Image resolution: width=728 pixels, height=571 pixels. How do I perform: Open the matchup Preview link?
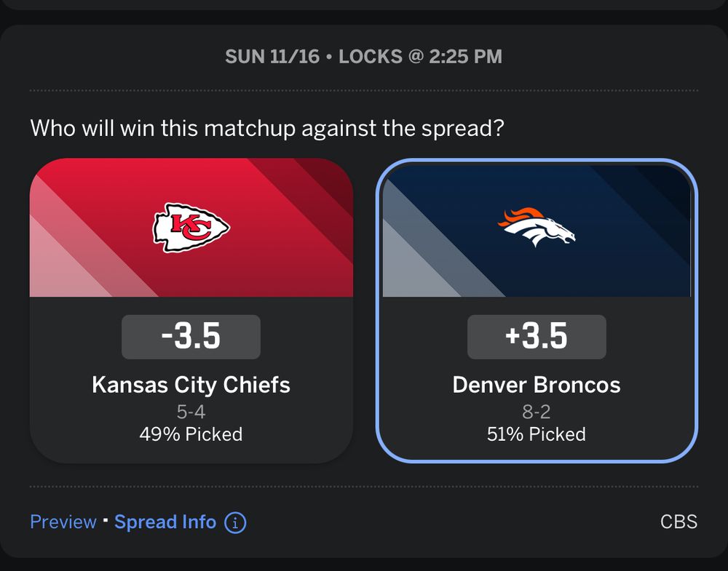point(63,522)
